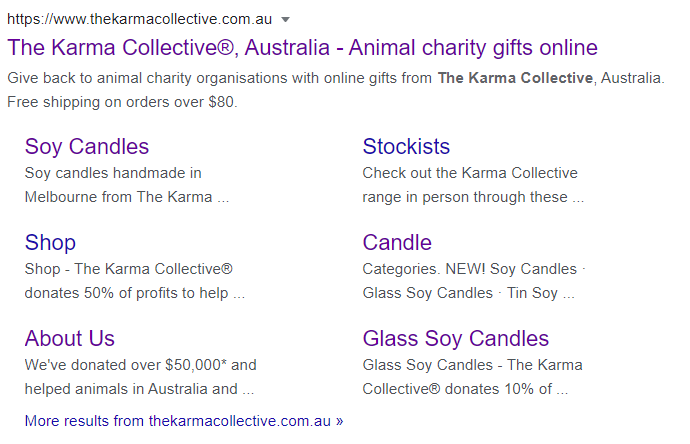Image resolution: width=690 pixels, height=444 pixels.
Task: Visit the Stockists sitelink
Action: pos(406,147)
